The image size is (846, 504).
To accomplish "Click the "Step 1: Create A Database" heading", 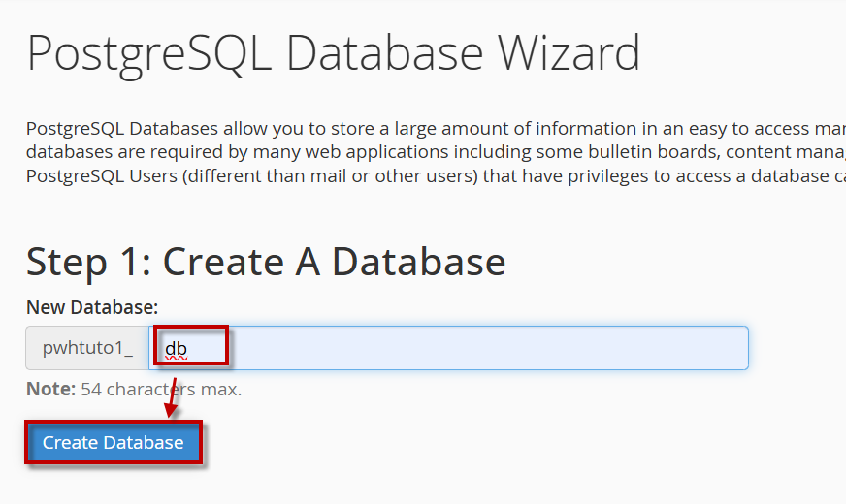I will (266, 262).
